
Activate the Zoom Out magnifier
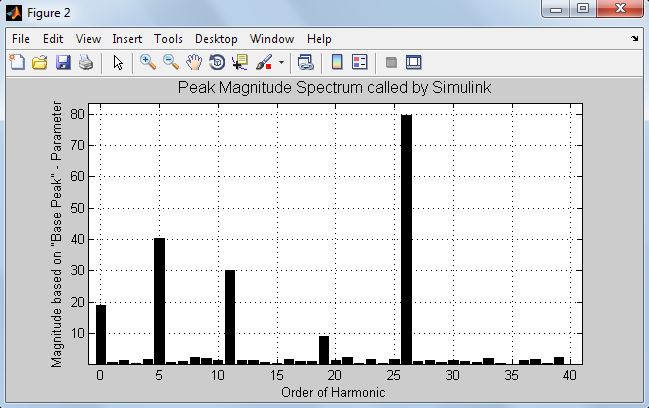(171, 62)
